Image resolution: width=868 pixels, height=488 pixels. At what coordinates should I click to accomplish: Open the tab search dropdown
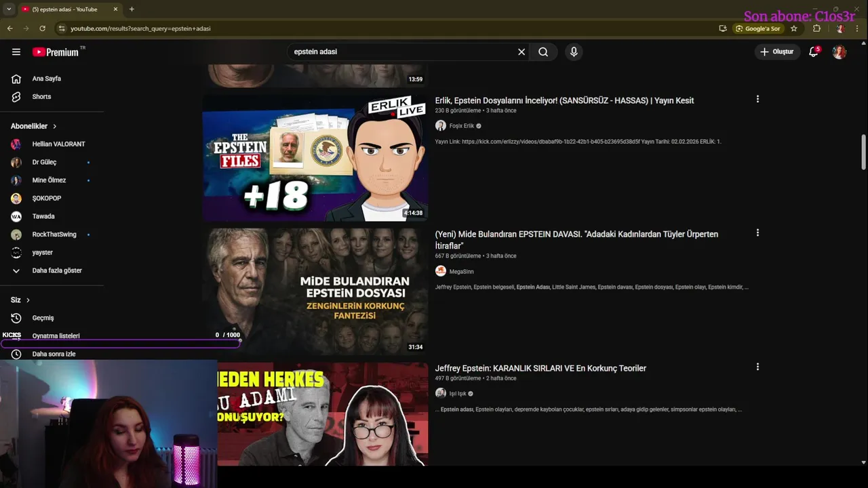(9, 9)
